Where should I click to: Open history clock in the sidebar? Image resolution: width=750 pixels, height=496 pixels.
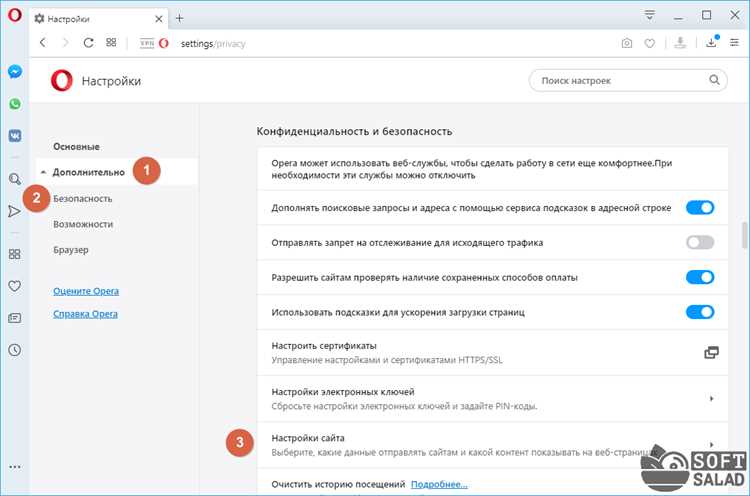(x=15, y=350)
